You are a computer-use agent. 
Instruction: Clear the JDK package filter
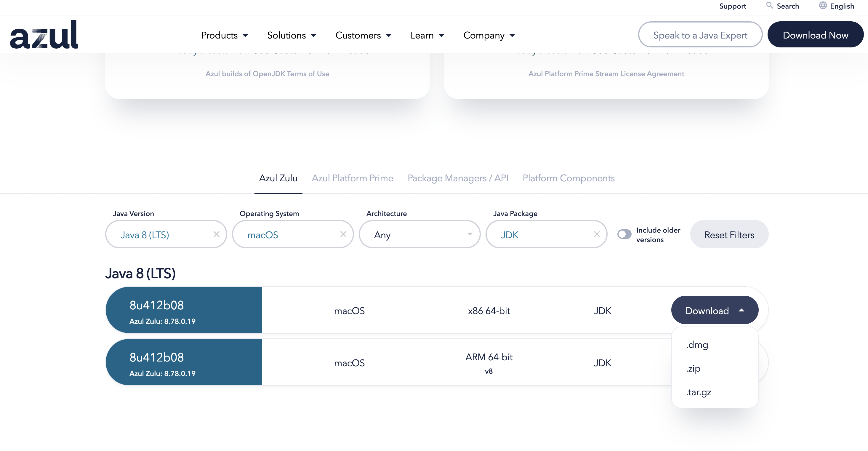(596, 234)
